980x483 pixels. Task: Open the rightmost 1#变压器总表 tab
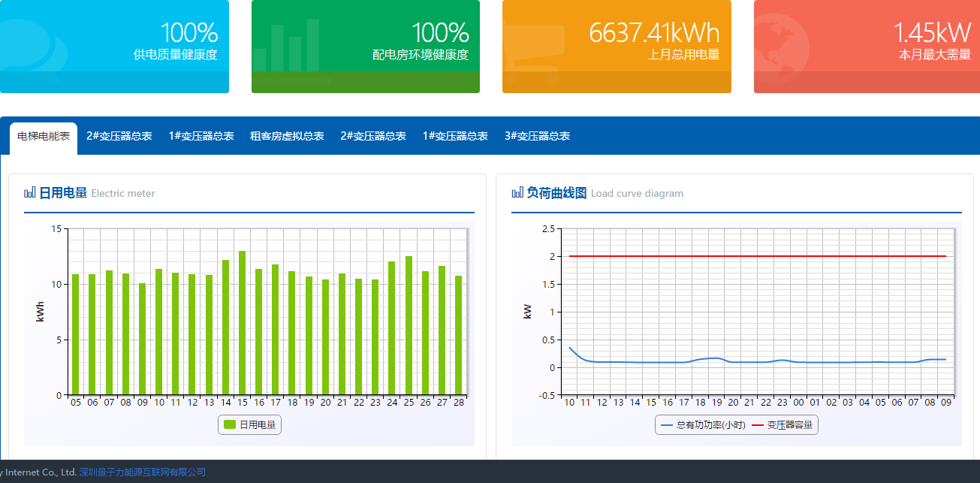pyautogui.click(x=455, y=136)
